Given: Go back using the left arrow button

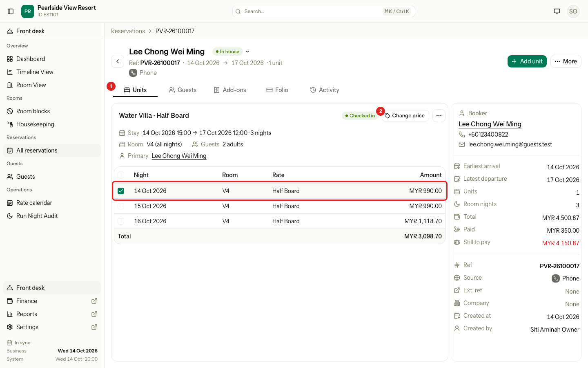Looking at the screenshot, I should coord(118,61).
